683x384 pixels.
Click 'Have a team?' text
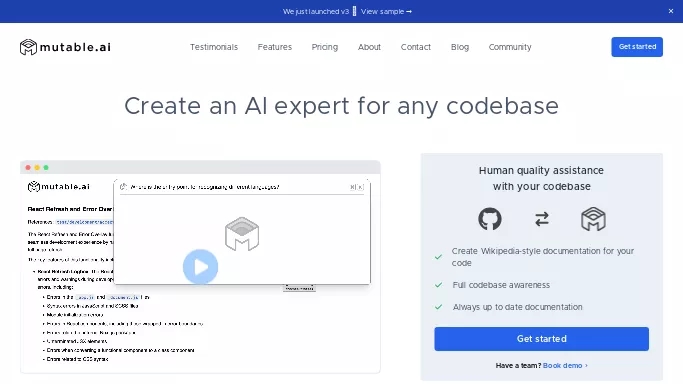point(518,365)
